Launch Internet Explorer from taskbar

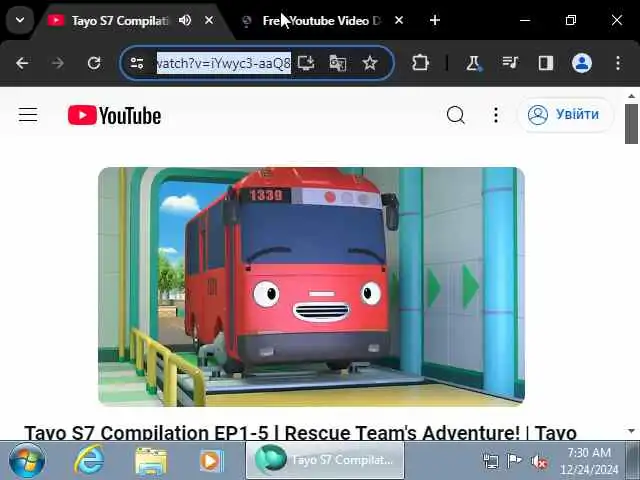(89, 460)
